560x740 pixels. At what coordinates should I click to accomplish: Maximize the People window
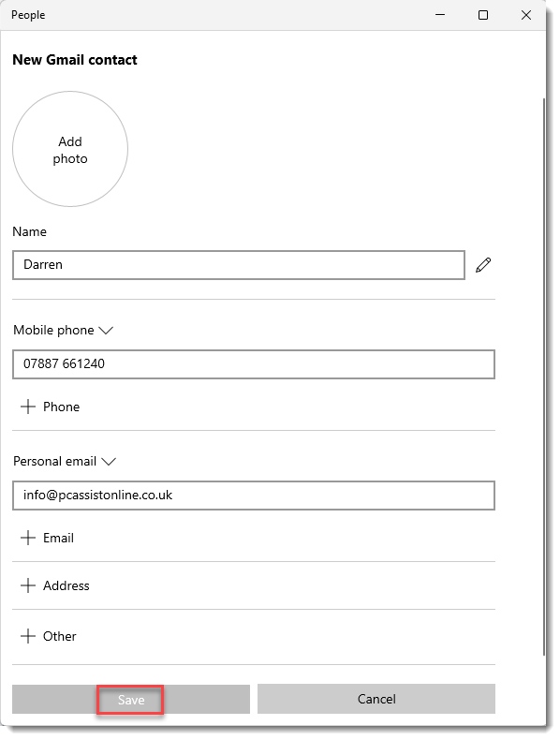[483, 15]
